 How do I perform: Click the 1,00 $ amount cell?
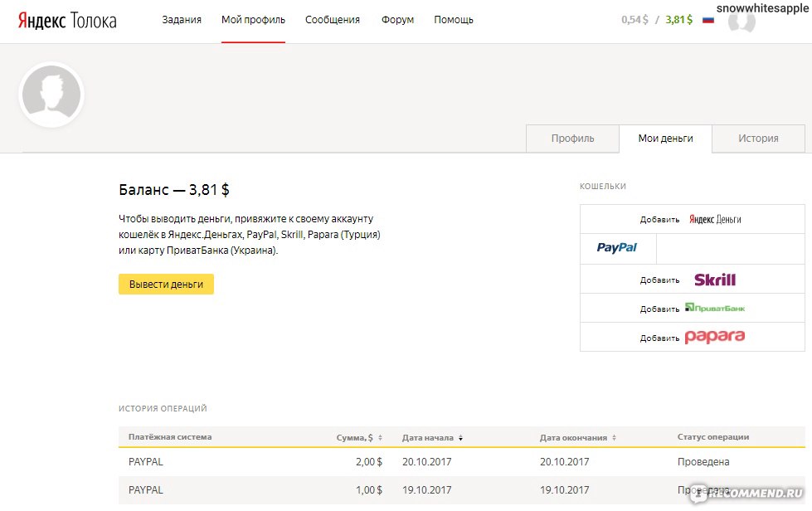point(369,489)
